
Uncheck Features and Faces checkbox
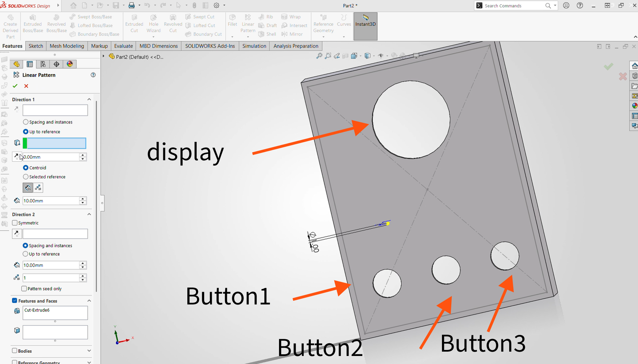coord(15,301)
